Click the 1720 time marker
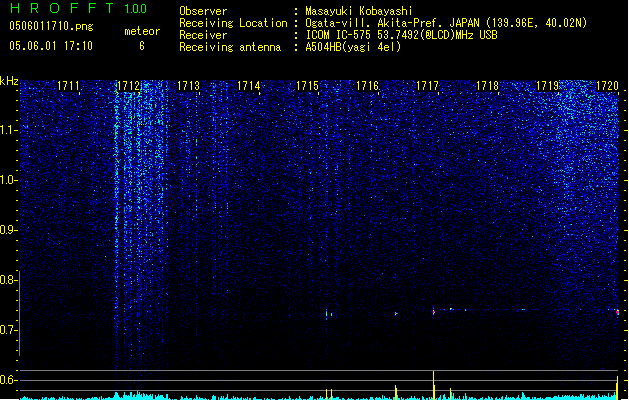Viewport: 629px width, 400px height. click(607, 86)
